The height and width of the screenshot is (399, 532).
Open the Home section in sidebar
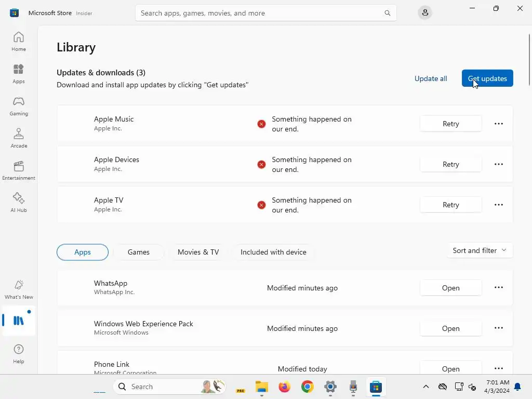(19, 42)
